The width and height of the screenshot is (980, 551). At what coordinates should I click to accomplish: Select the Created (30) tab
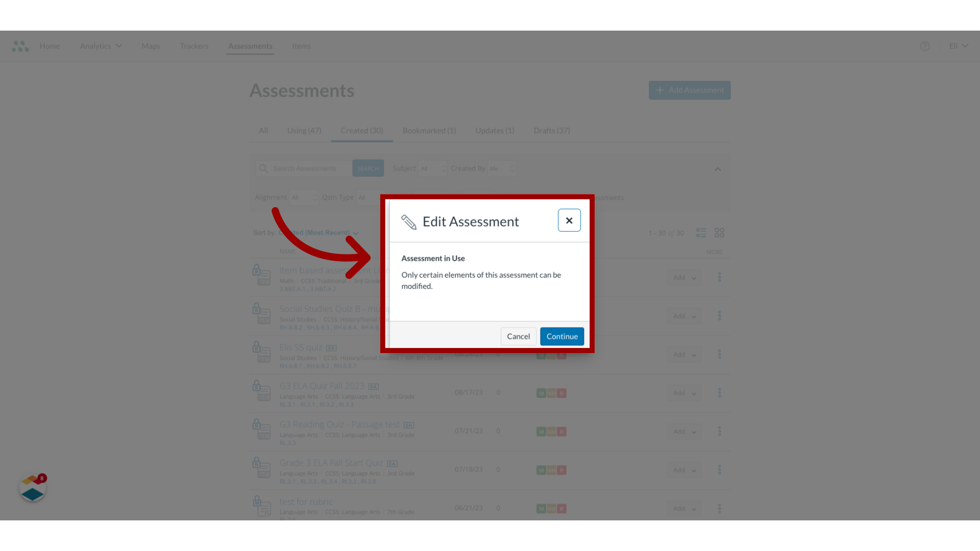click(361, 131)
